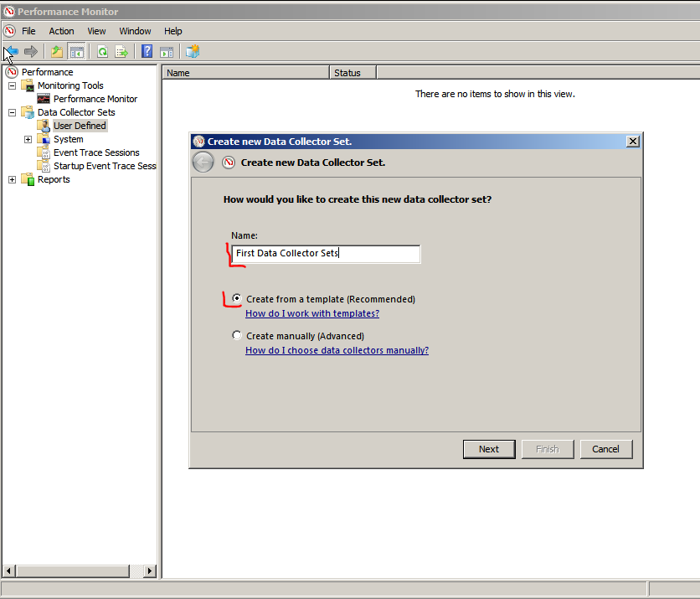Collapse the Monitoring Tools tree node
Image resolution: width=700 pixels, height=599 pixels.
click(x=12, y=85)
